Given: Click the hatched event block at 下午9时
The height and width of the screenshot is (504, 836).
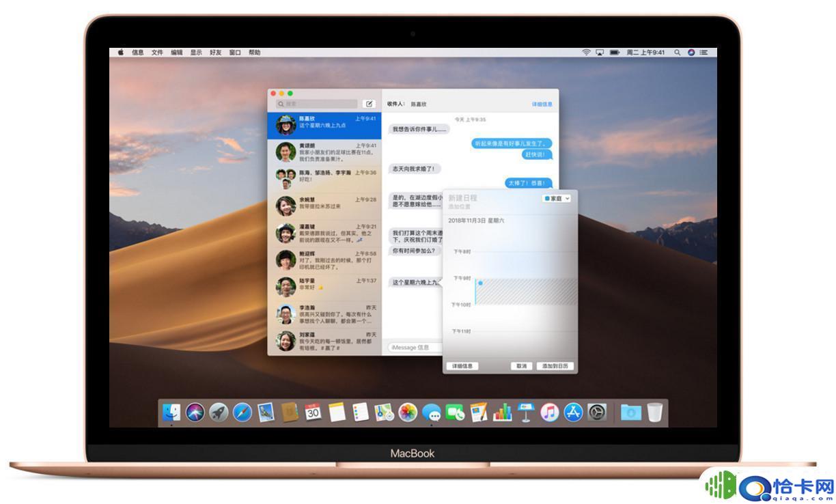Looking at the screenshot, I should (x=526, y=291).
